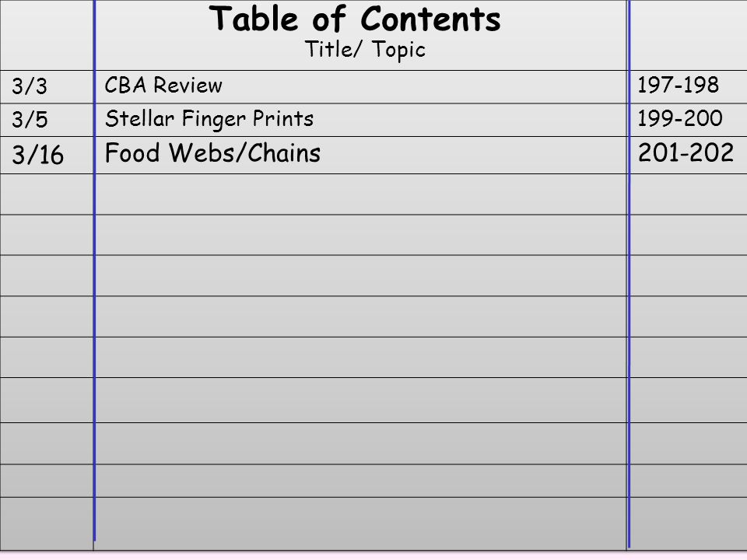Click the empty header cell above the dates
This screenshot has width=747, height=560.
(x=47, y=35)
